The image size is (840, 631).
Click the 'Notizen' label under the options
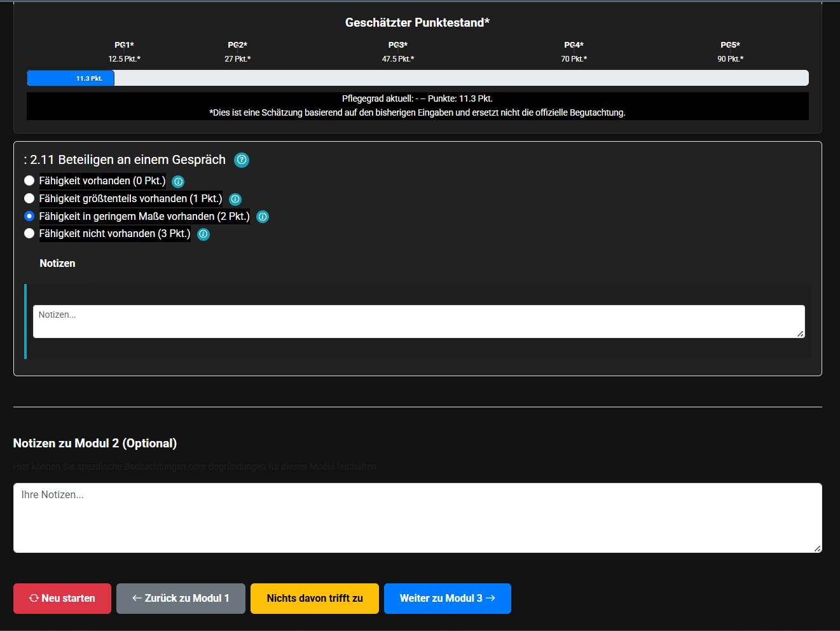(57, 264)
